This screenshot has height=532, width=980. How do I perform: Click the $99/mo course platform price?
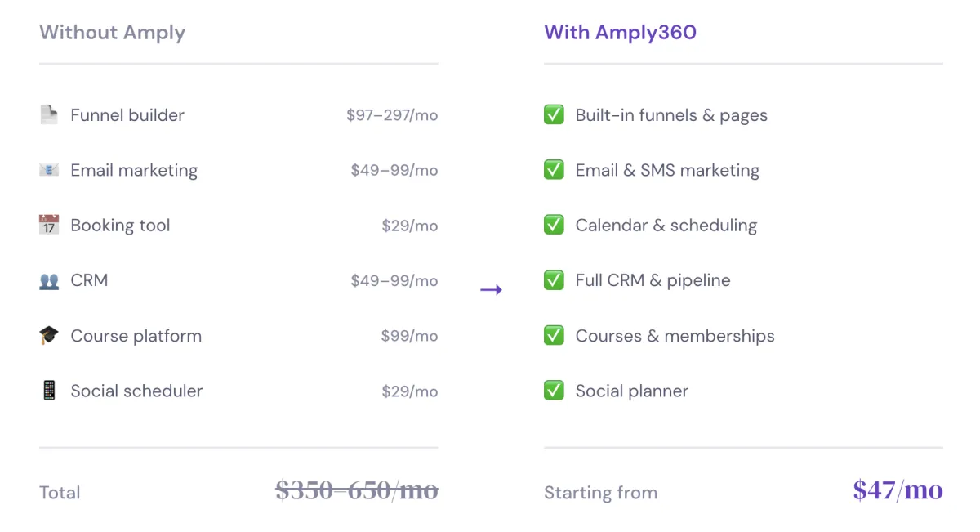click(409, 336)
